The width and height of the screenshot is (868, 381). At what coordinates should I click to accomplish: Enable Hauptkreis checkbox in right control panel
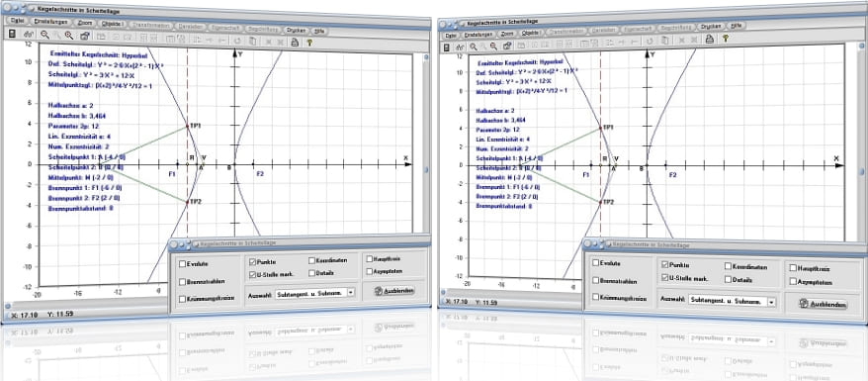793,268
